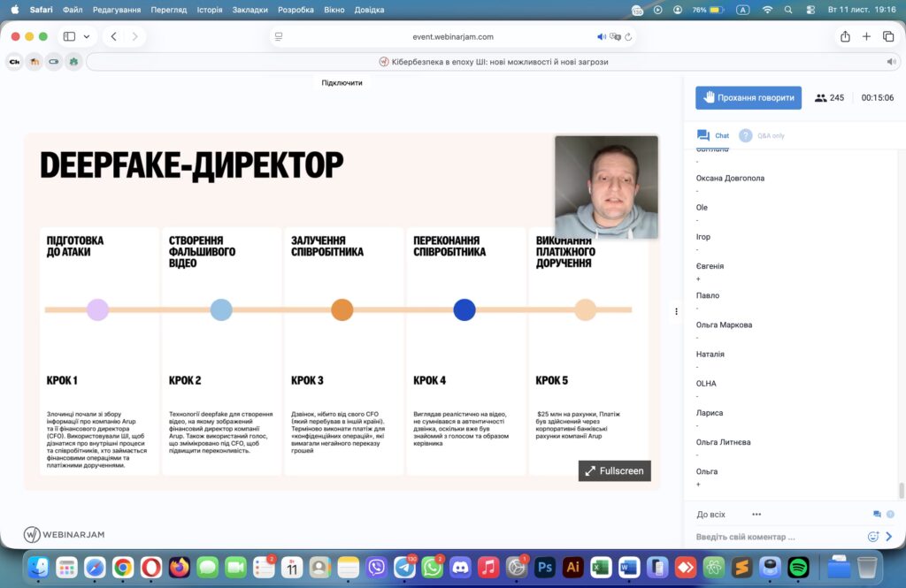Click the send message arrow icon

889,537
